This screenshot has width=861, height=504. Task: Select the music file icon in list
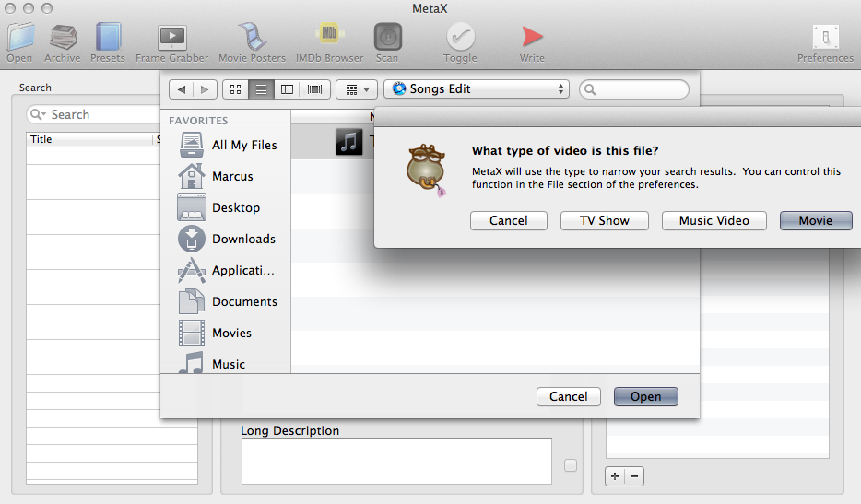pyautogui.click(x=349, y=142)
